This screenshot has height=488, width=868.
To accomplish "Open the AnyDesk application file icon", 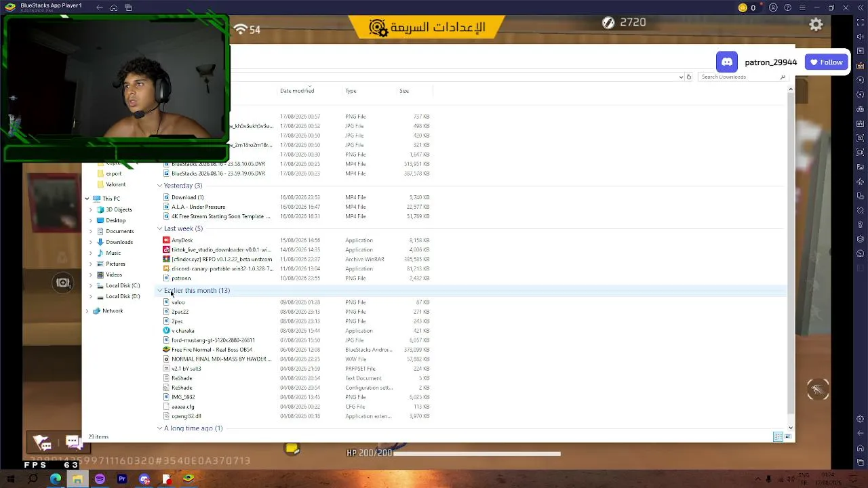I will coord(167,240).
